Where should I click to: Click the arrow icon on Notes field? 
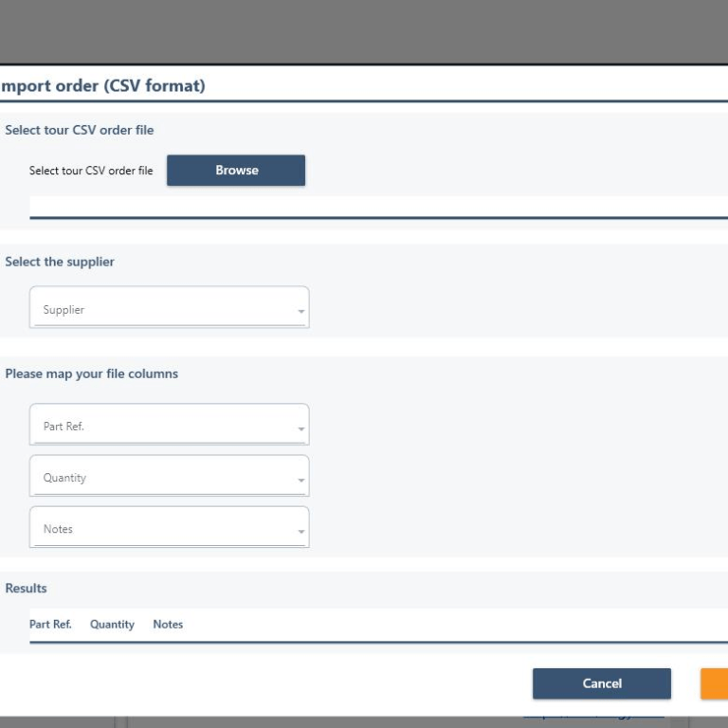[x=301, y=532]
